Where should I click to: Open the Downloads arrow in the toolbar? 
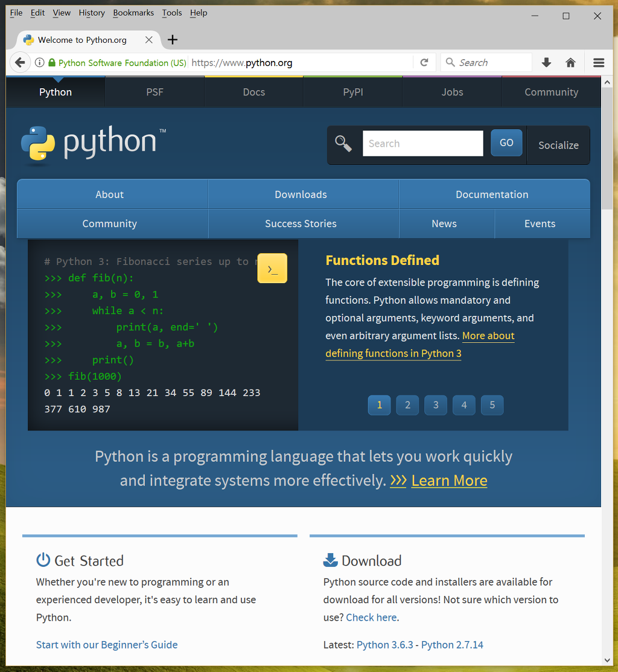pos(546,63)
